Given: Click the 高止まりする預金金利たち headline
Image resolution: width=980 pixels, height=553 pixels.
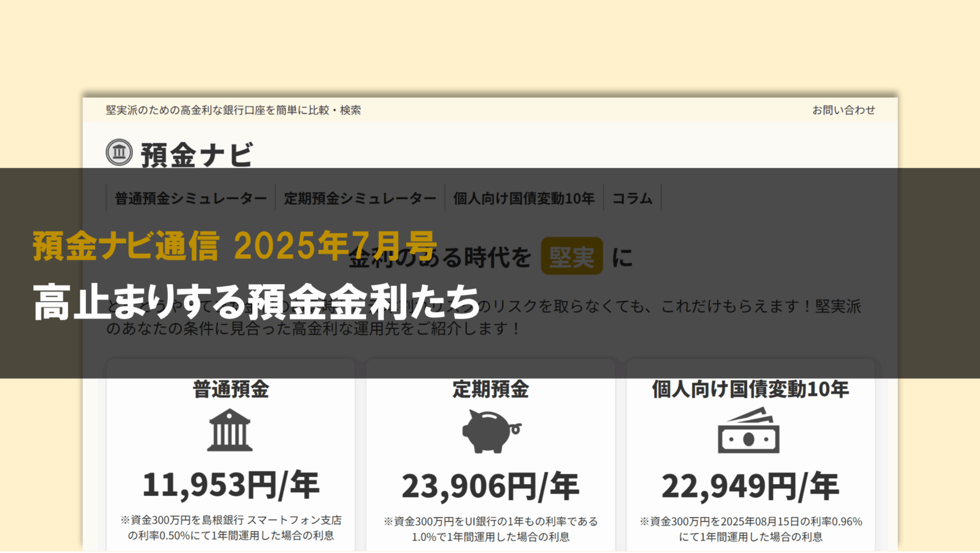Looking at the screenshot, I should (257, 302).
